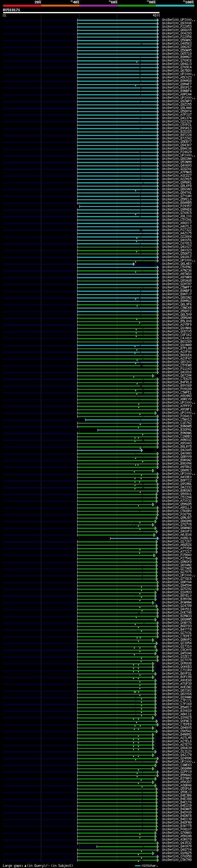Click the UniRef100_A5C0Z3 label
Viewport: 197px width, 868px height.
177,78
